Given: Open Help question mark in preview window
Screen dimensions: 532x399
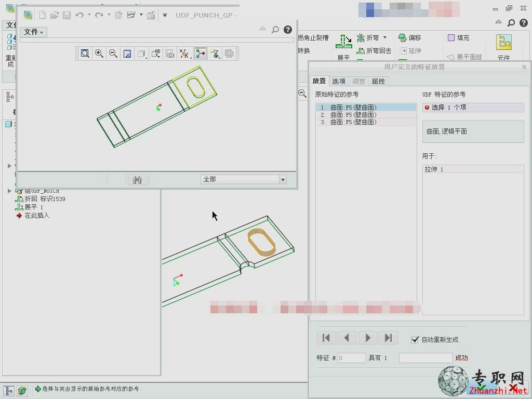Looking at the screenshot, I should (x=288, y=30).
